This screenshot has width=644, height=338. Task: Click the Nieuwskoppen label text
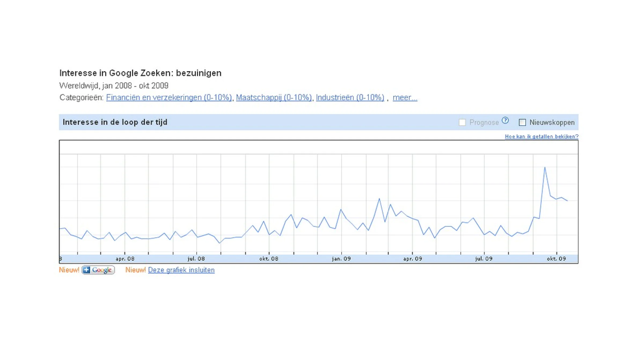[x=552, y=122]
